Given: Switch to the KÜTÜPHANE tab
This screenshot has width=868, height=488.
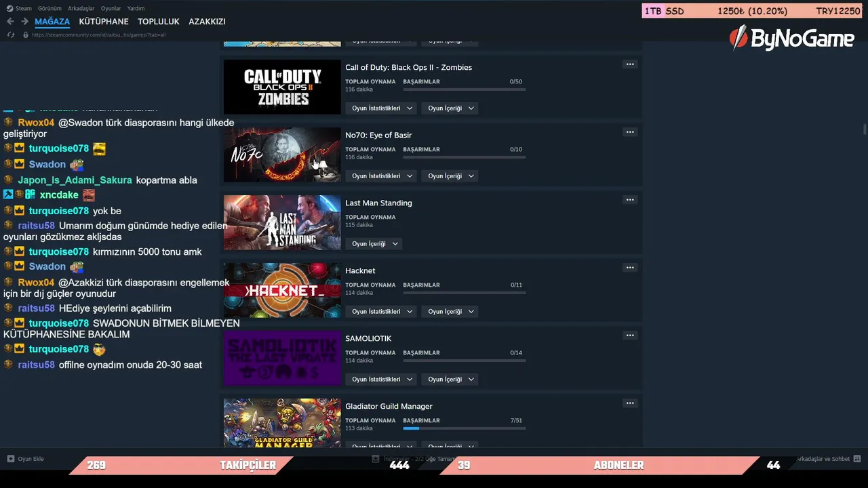Looking at the screenshot, I should click(104, 22).
